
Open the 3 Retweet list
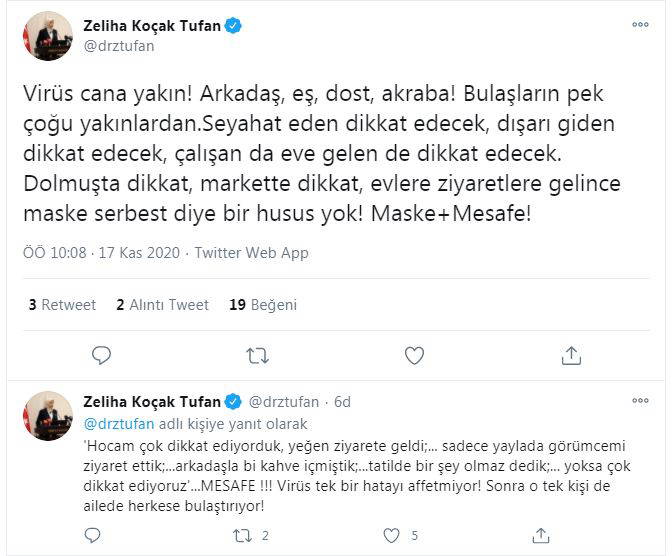[x=62, y=305]
